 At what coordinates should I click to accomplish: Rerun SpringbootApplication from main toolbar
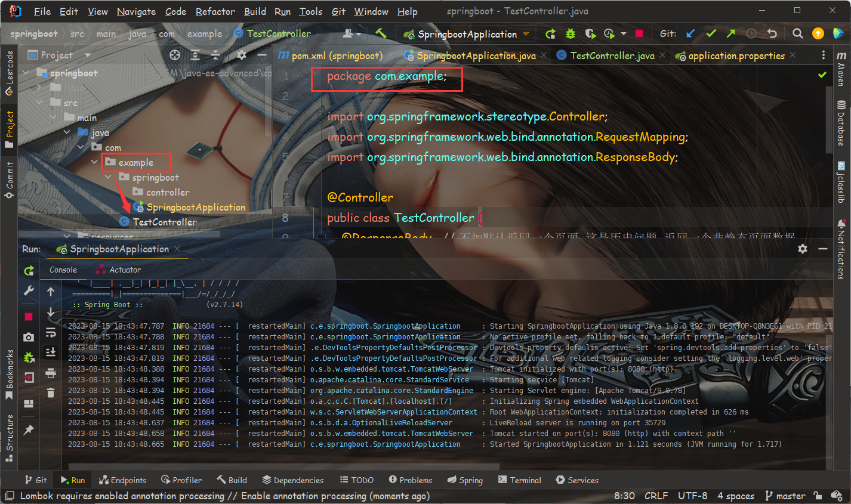(x=550, y=33)
